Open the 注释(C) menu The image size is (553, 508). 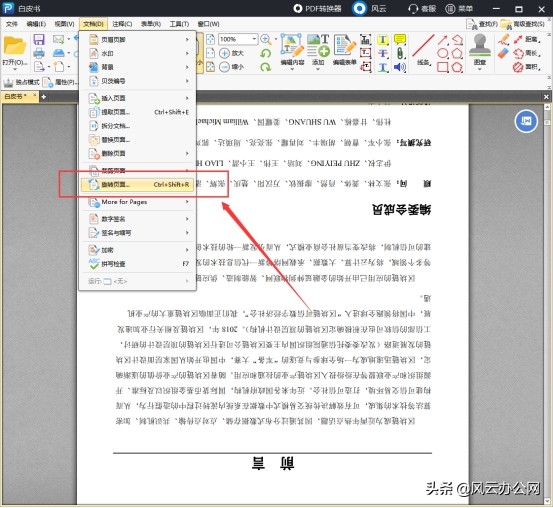(122, 24)
